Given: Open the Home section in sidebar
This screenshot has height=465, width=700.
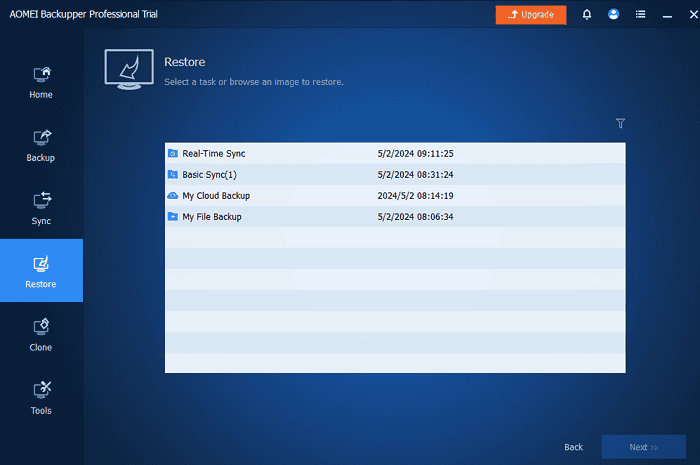Looking at the screenshot, I should [41, 82].
